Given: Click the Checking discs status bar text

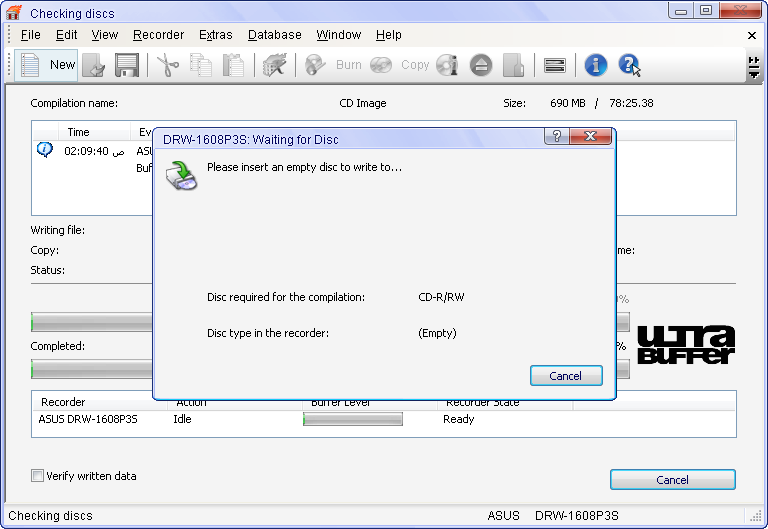Looking at the screenshot, I should (x=50, y=516).
